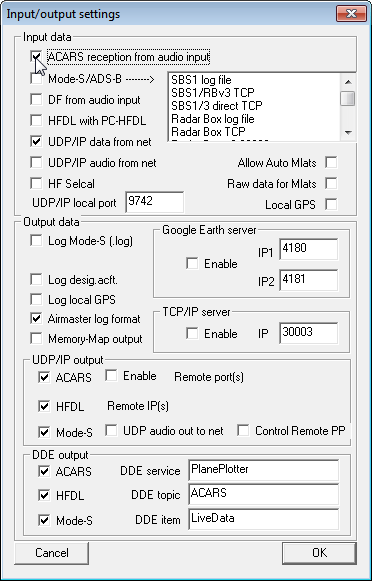
Task: Click the receiver list scroll down arrow
Action: (348, 132)
